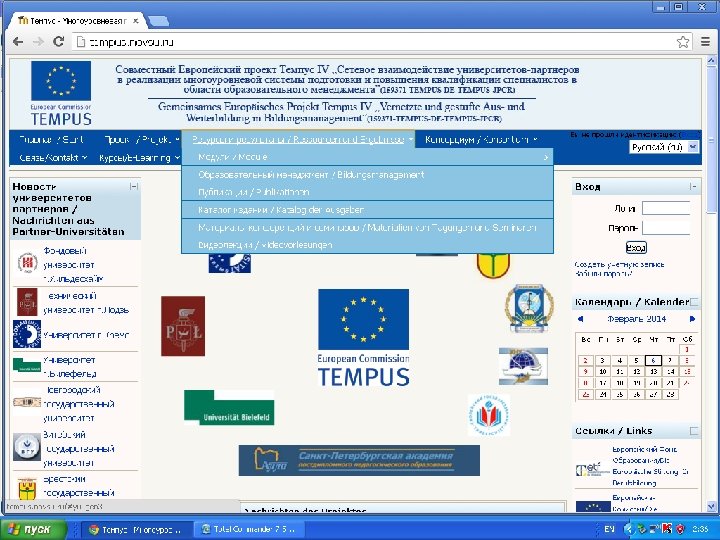720x540 pixels.
Task: Click the Логин input field
Action: pyautogui.click(x=666, y=208)
